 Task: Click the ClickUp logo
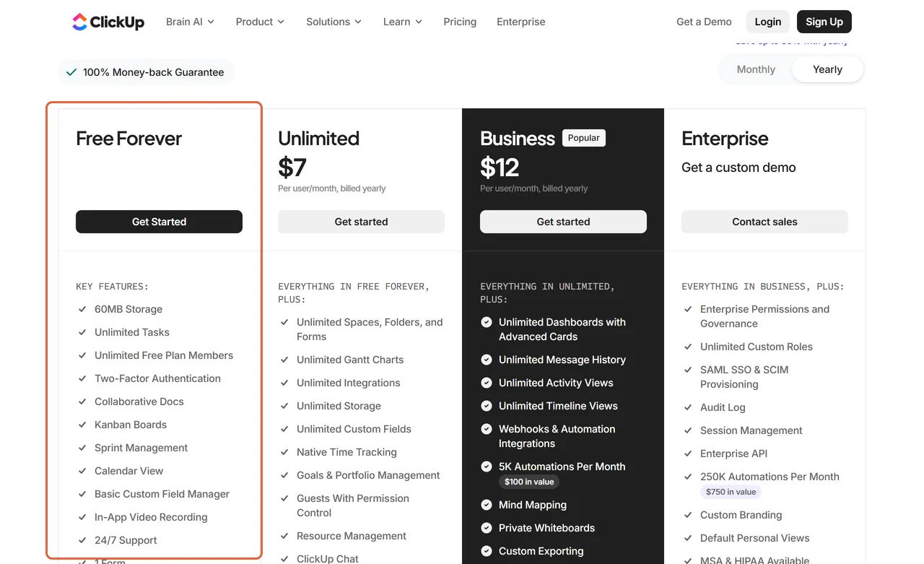pos(108,22)
